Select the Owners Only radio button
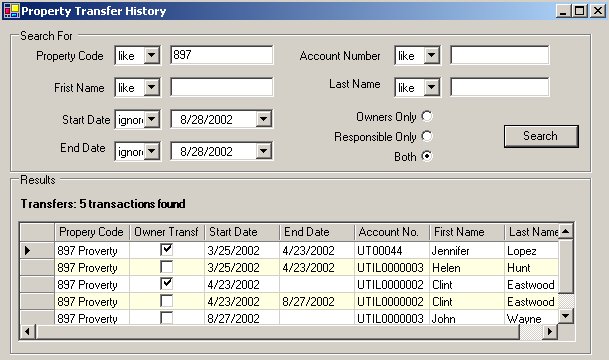 [427, 116]
